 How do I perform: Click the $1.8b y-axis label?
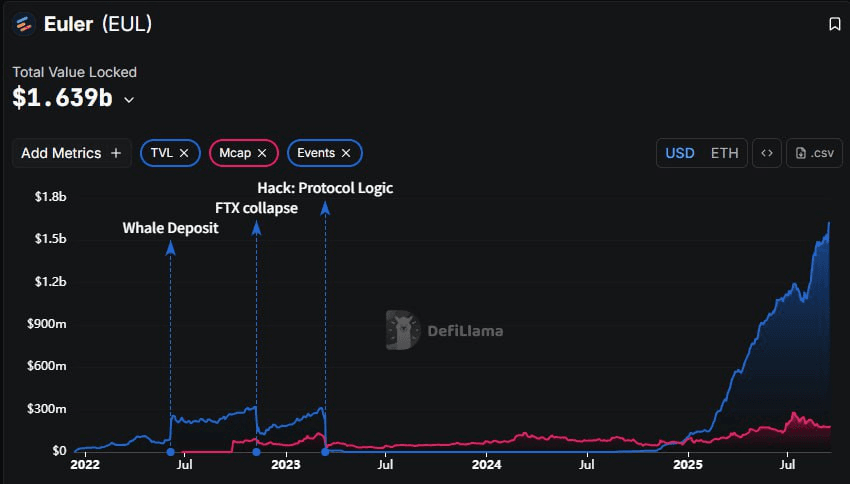tap(50, 197)
